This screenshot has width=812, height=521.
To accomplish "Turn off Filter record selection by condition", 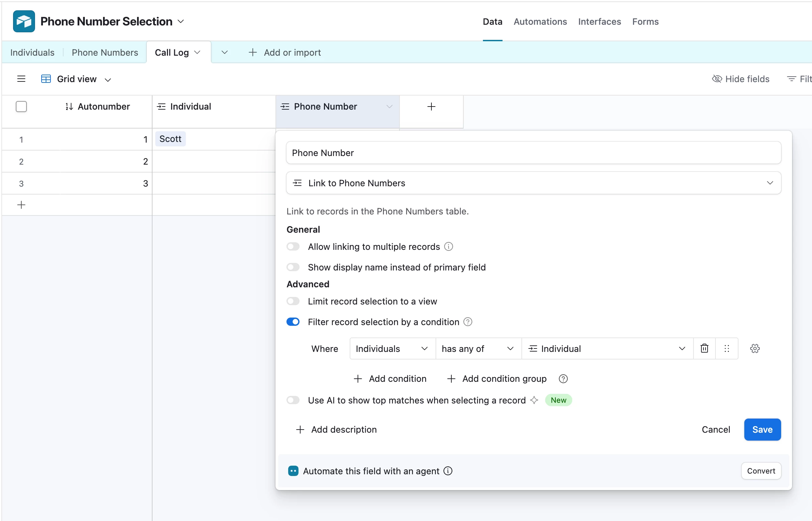I will pos(293,322).
